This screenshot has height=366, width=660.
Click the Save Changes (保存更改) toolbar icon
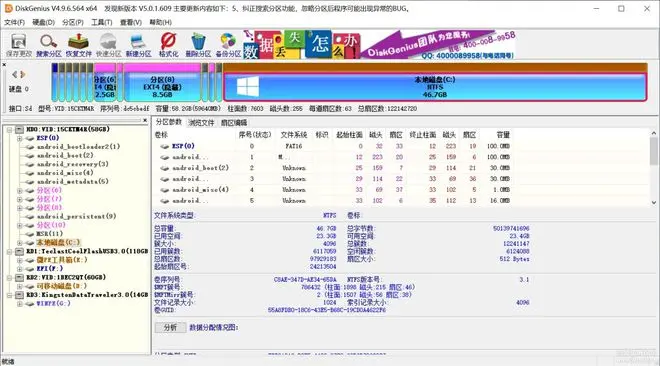click(19, 45)
